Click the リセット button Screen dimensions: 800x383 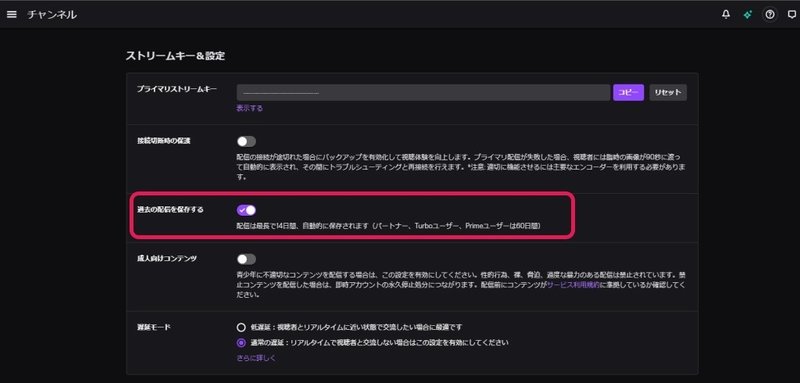pos(668,92)
